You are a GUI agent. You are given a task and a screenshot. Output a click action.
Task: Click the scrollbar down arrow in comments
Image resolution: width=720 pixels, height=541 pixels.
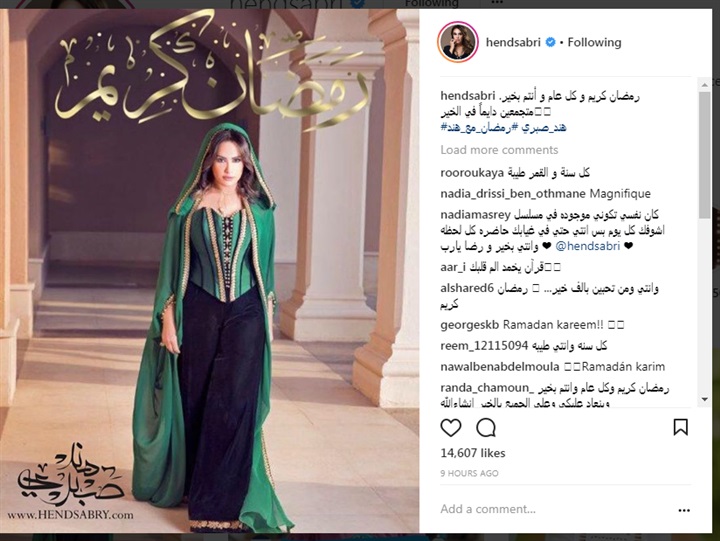tap(704, 400)
